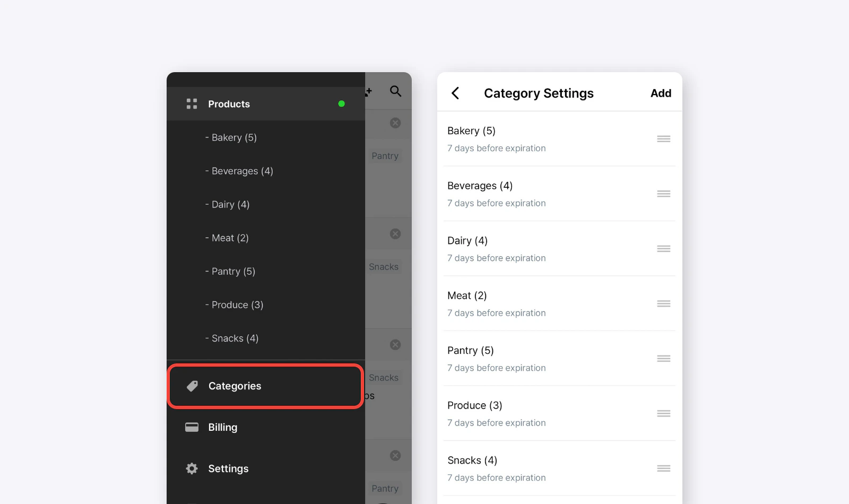Select Billing from the sidebar menu

(x=222, y=427)
